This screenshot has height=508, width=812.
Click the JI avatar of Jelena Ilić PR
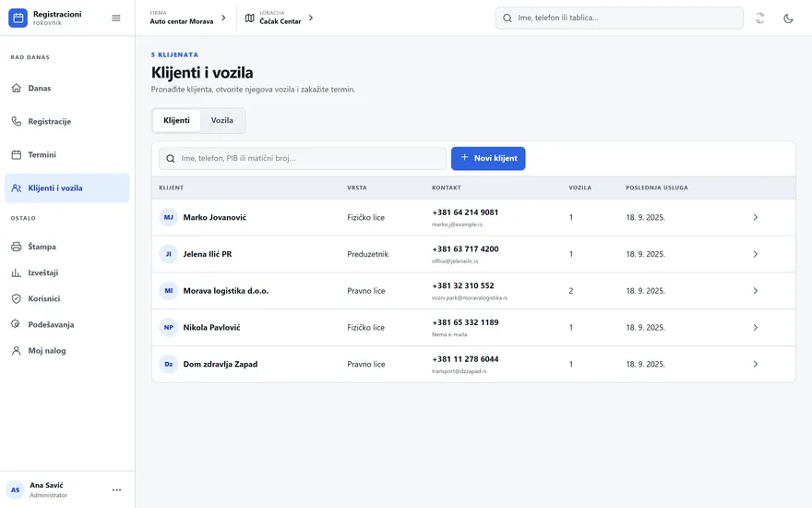pyautogui.click(x=168, y=254)
